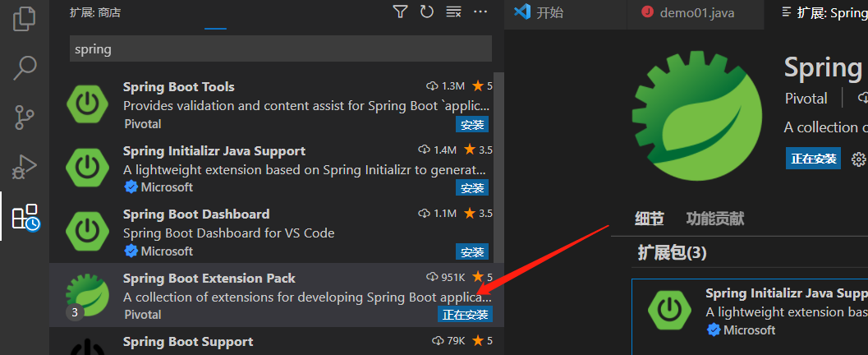Open the manage gear icon beside installing button
The image size is (868, 355).
coord(858,159)
